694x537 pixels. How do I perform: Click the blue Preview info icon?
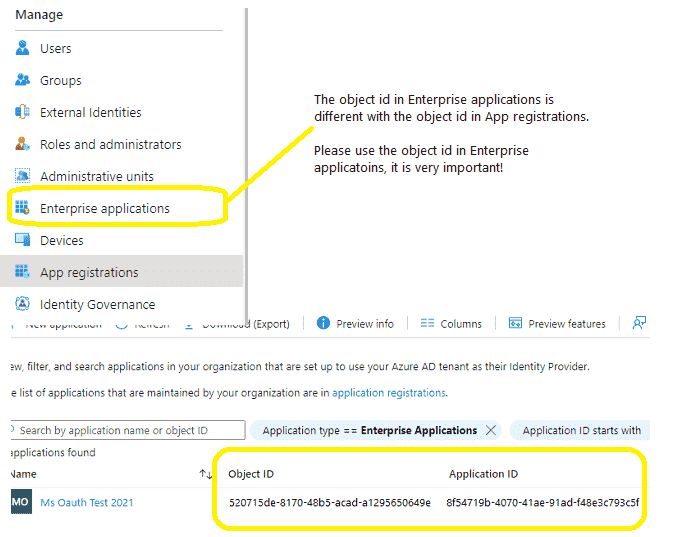[323, 323]
